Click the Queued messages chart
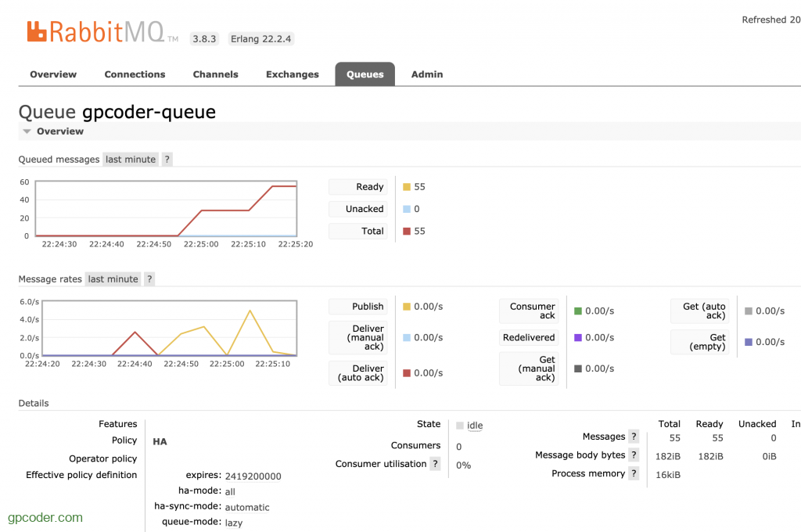The height and width of the screenshot is (532, 801). pos(166,207)
